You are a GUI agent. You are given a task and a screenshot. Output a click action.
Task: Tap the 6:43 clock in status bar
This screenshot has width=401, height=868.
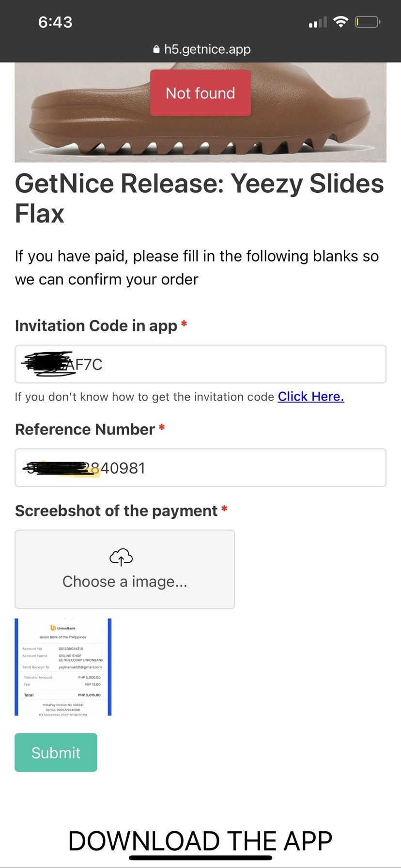(55, 22)
